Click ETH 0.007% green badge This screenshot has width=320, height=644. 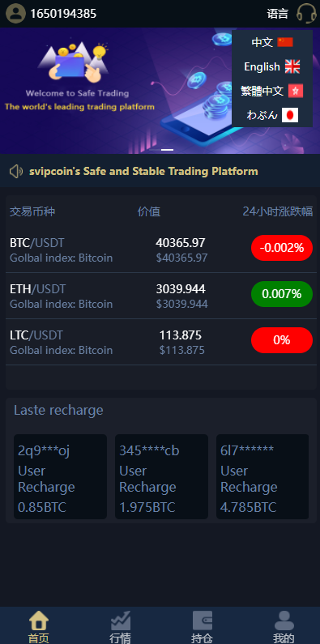(x=282, y=294)
